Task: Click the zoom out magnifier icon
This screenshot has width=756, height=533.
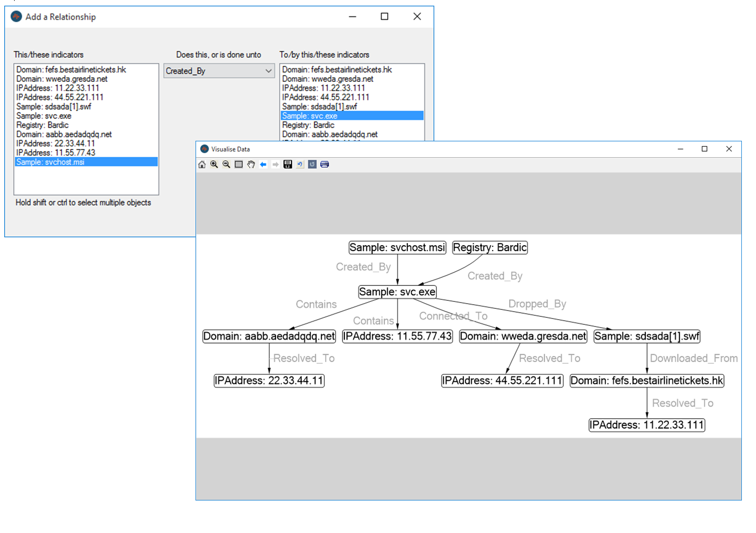Action: click(227, 164)
